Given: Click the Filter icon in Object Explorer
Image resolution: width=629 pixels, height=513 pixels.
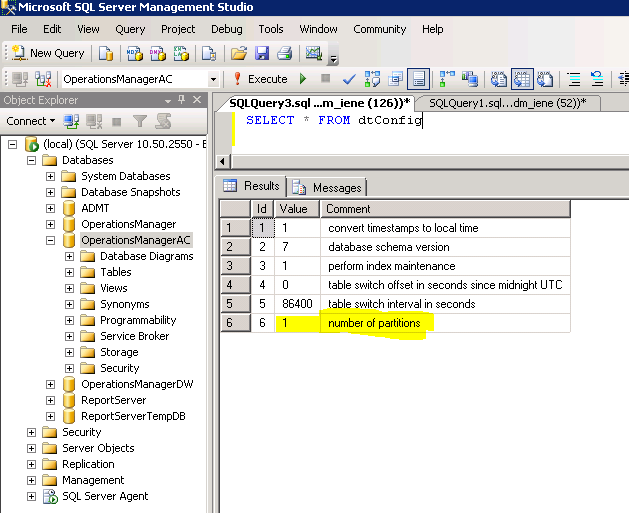Looking at the screenshot, I should [x=139, y=121].
